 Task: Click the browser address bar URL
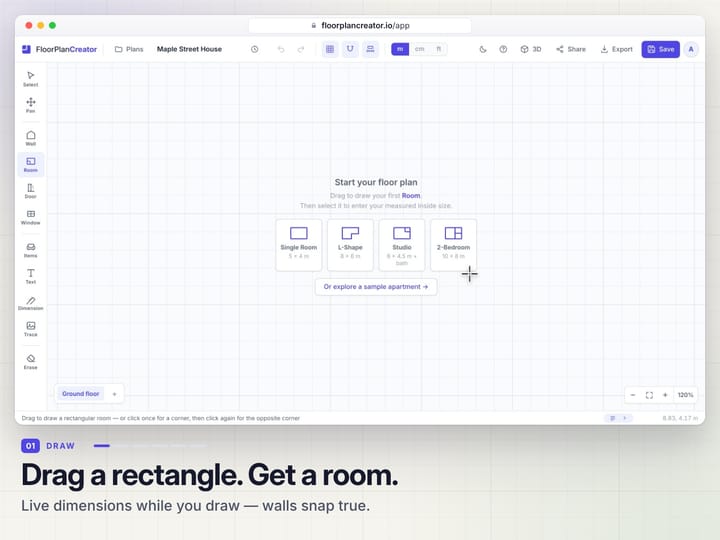click(360, 26)
